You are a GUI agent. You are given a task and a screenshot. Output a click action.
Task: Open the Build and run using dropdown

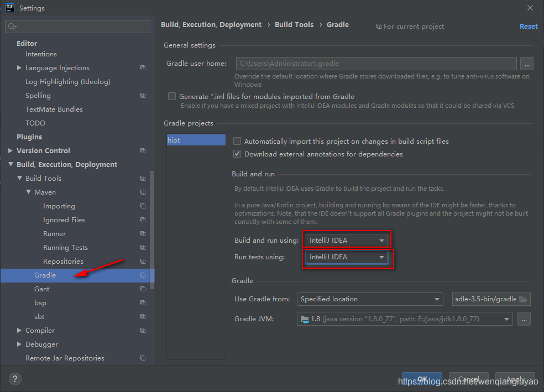347,241
